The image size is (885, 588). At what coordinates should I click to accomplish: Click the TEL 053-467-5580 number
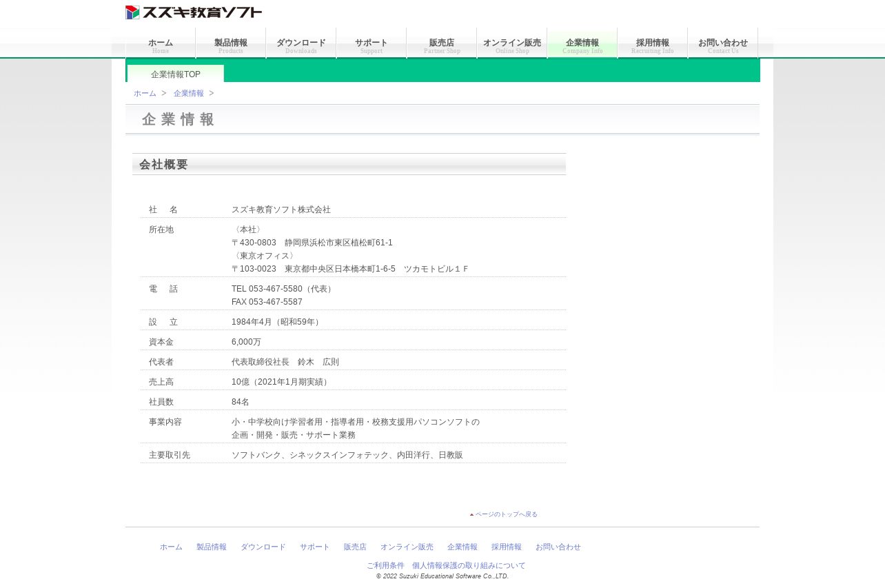click(x=283, y=289)
